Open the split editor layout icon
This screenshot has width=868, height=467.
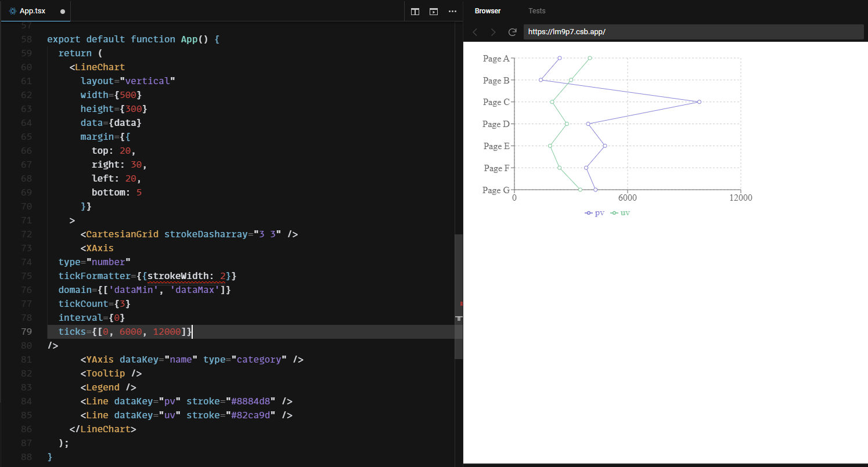[x=415, y=11]
